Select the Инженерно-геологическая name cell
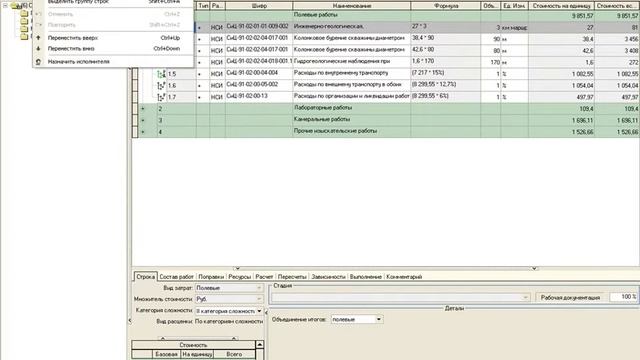Viewport: 640px width, 360px height. pyautogui.click(x=351, y=27)
